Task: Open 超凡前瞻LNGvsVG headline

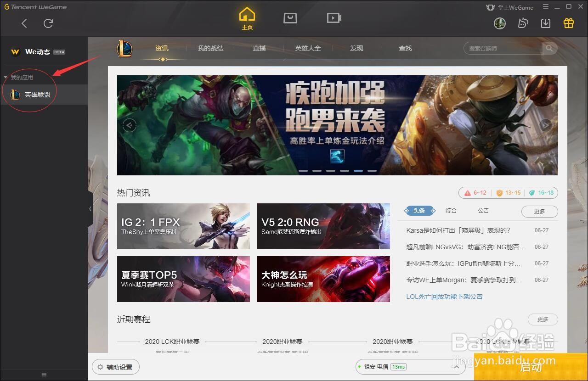Action: coord(466,247)
